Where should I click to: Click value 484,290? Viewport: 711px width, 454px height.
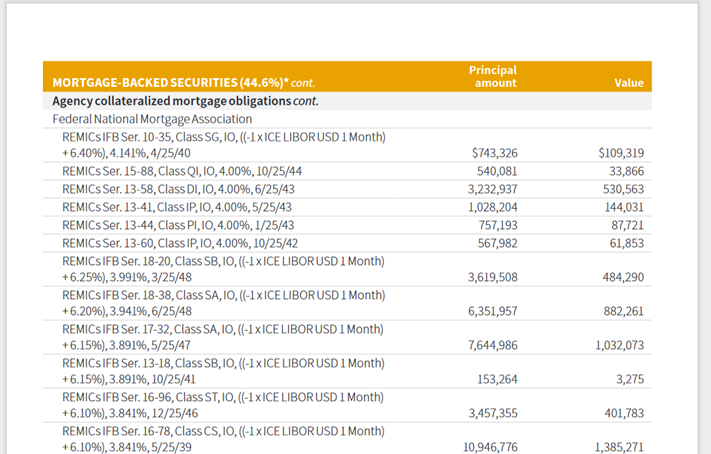tap(623, 278)
